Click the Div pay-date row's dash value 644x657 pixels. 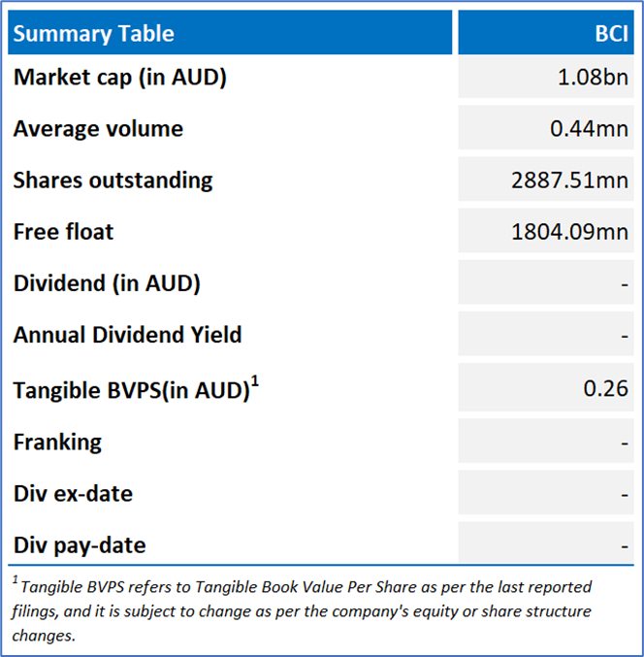tap(623, 545)
